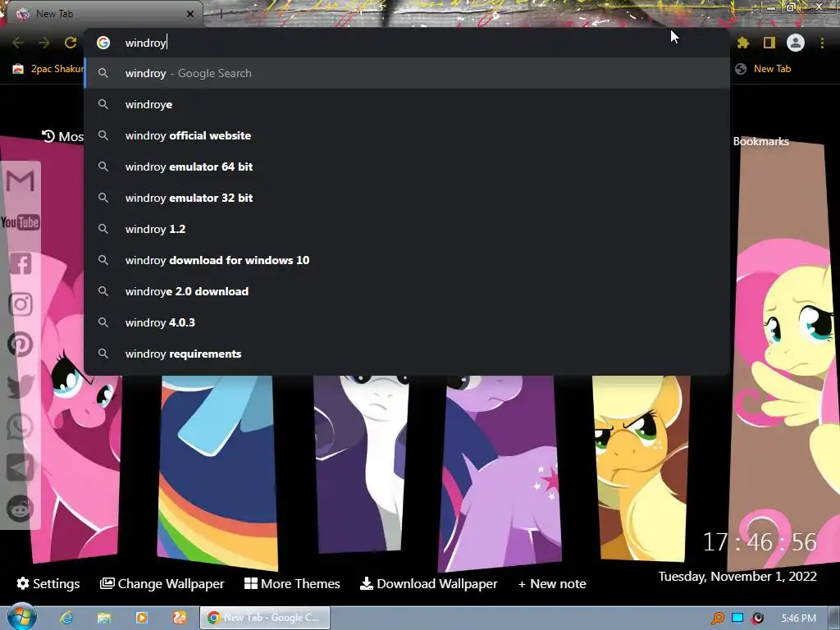Image resolution: width=840 pixels, height=630 pixels.
Task: Click the 5:46 PM system clock
Action: 799,619
